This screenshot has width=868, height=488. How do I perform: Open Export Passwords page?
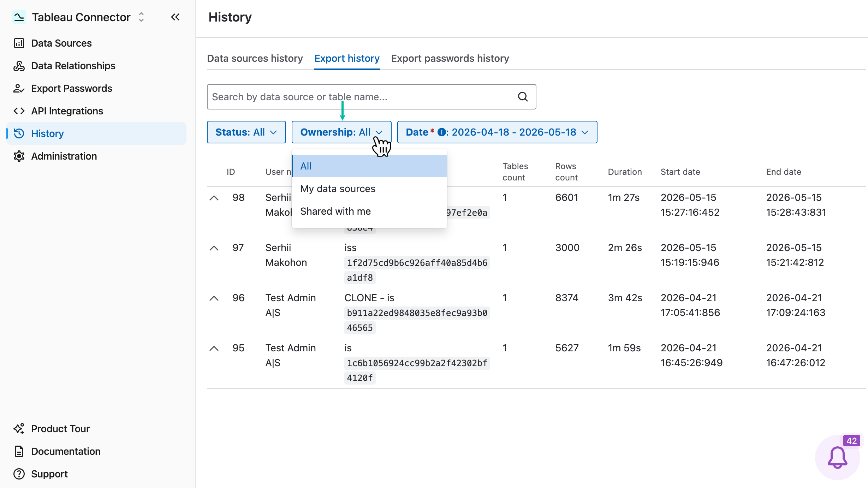[96, 88]
